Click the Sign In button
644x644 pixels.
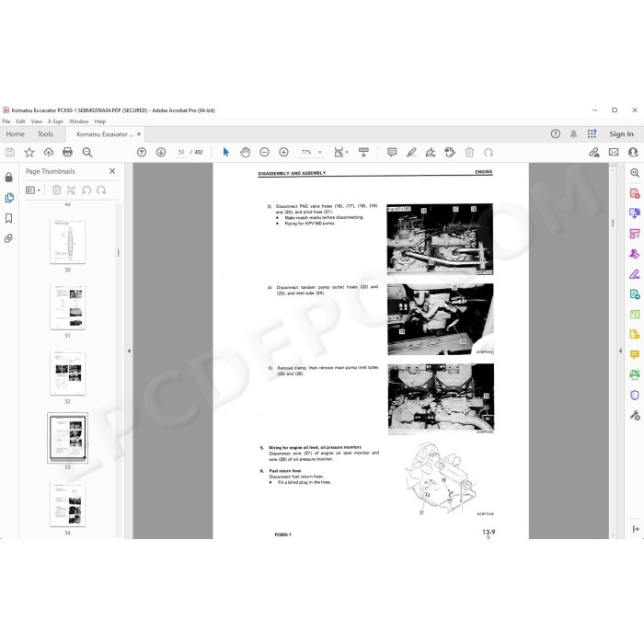point(621,134)
